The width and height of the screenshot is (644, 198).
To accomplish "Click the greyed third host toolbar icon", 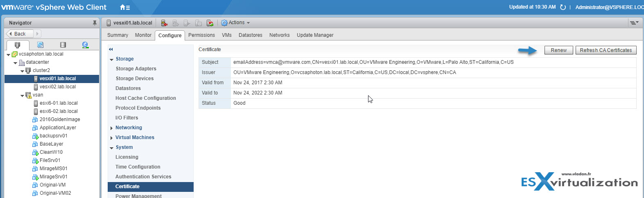I will 187,23.
